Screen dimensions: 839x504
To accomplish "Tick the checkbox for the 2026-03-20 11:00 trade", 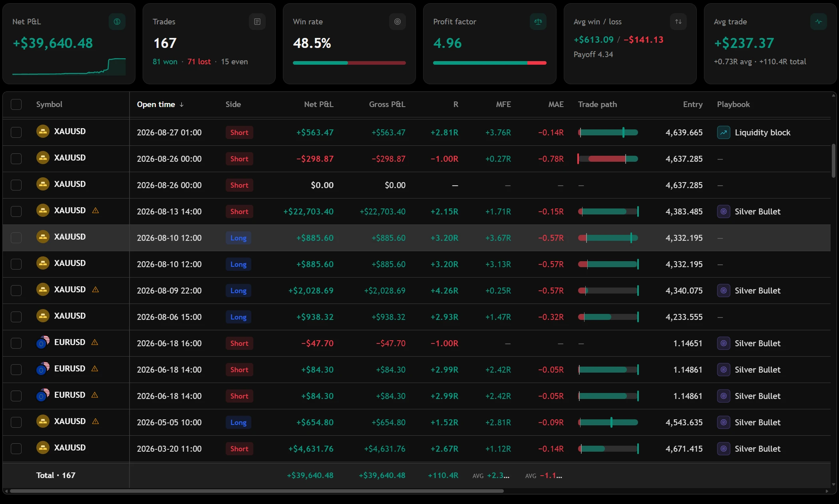I will coord(16,448).
